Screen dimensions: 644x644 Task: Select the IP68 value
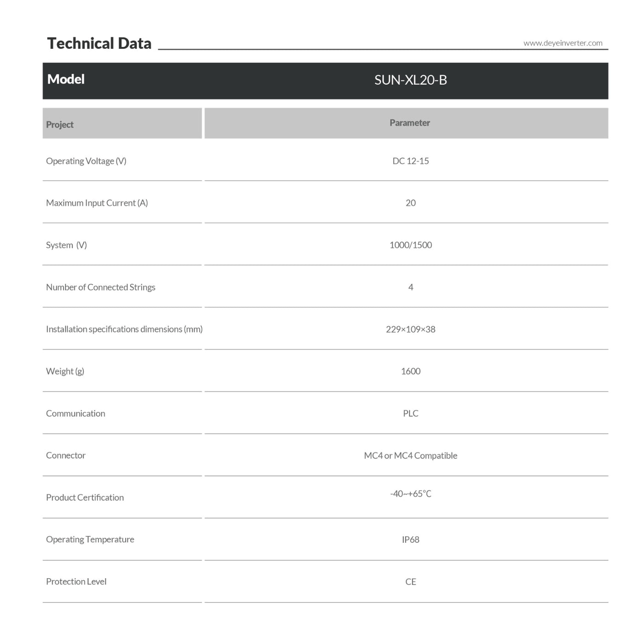[410, 540]
